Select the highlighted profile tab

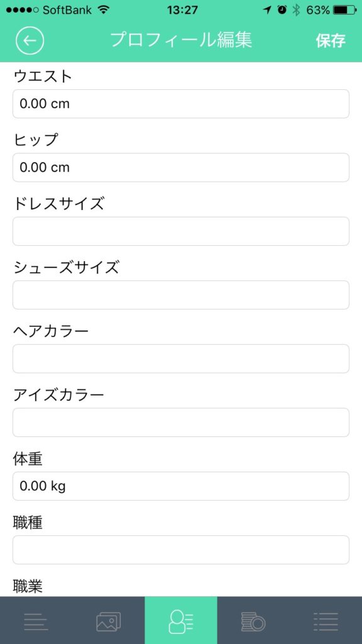click(180, 619)
